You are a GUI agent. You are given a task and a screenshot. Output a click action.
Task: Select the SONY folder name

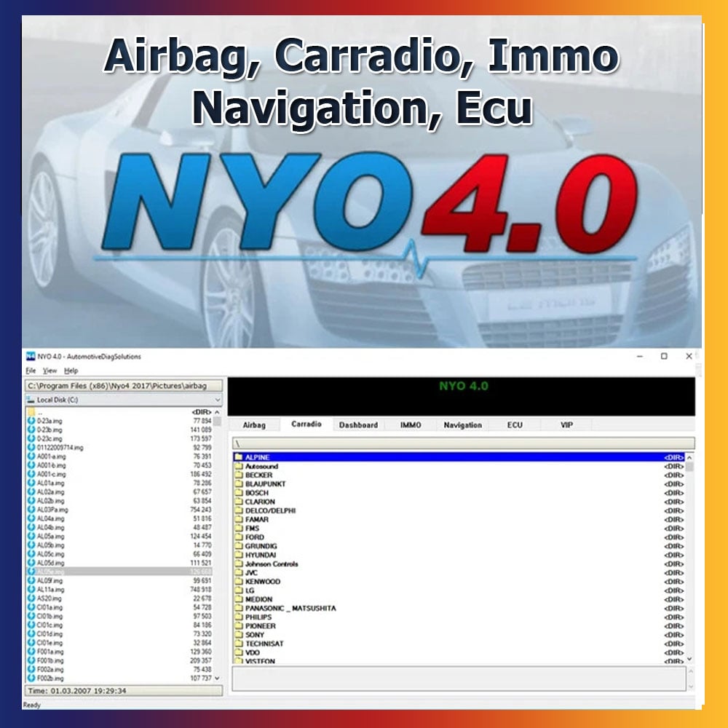click(x=254, y=635)
